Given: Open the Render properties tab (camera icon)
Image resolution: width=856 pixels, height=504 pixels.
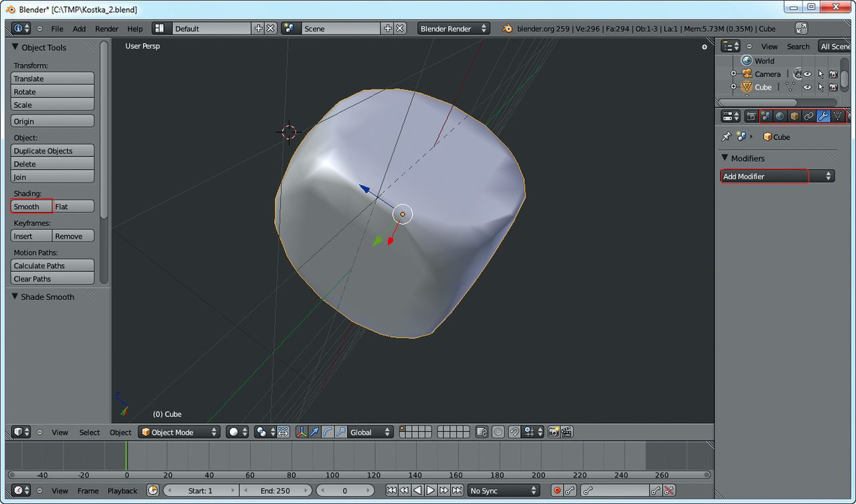Looking at the screenshot, I should (x=752, y=116).
